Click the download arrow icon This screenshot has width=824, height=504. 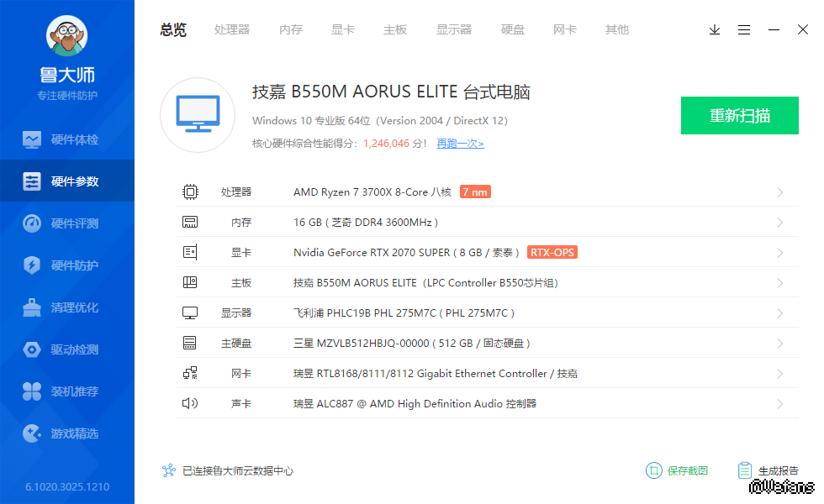pyautogui.click(x=714, y=30)
